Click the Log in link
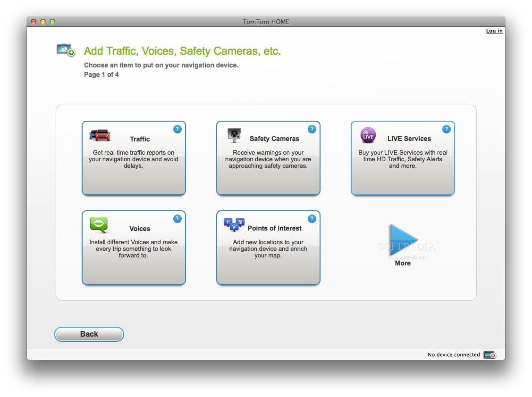532x397 pixels. pyautogui.click(x=494, y=31)
